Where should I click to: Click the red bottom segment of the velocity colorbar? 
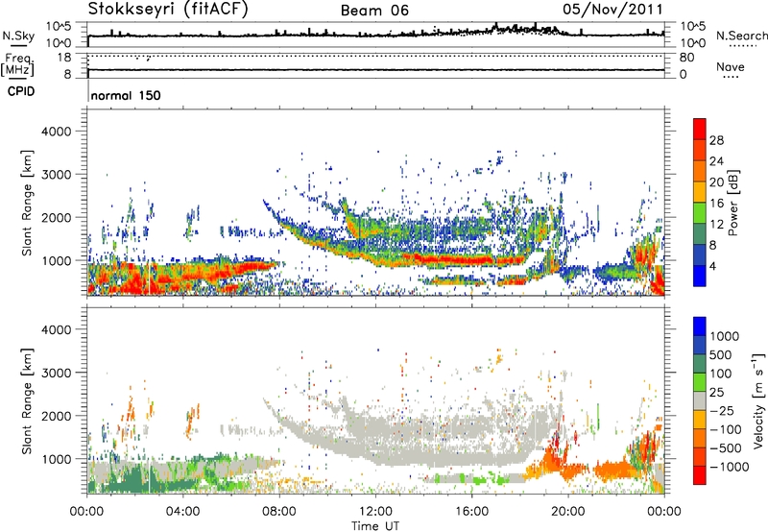[700, 475]
